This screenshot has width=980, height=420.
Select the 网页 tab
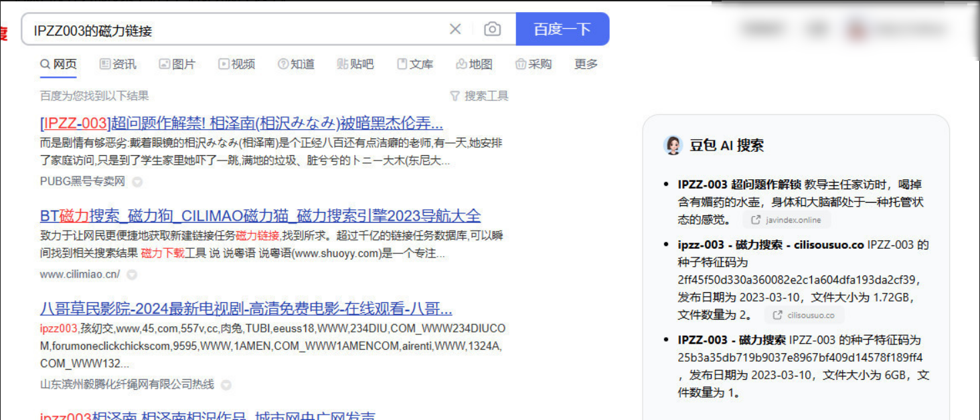pos(59,64)
